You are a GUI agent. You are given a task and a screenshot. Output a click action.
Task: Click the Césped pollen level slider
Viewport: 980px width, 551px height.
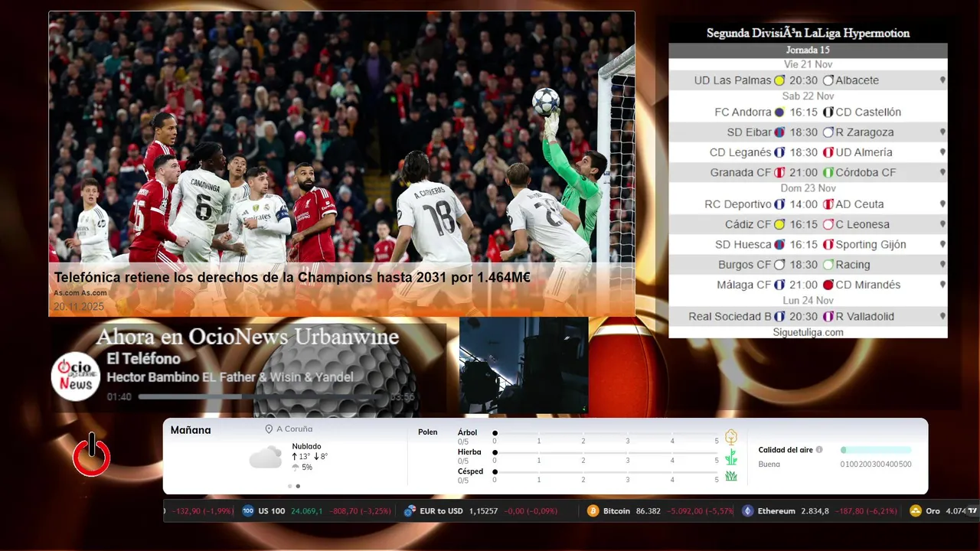tap(606, 472)
